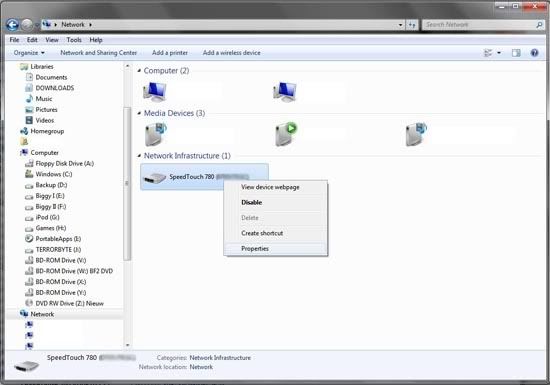Select the third media device icon
This screenshot has height=385, width=550.
(416, 134)
